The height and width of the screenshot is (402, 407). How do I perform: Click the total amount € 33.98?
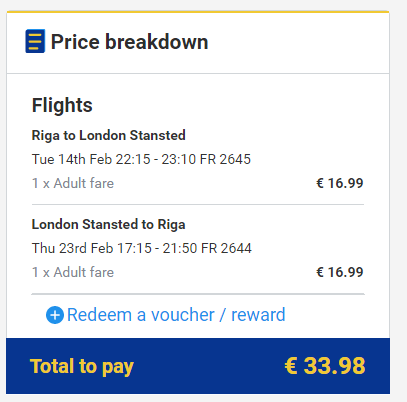pyautogui.click(x=325, y=366)
